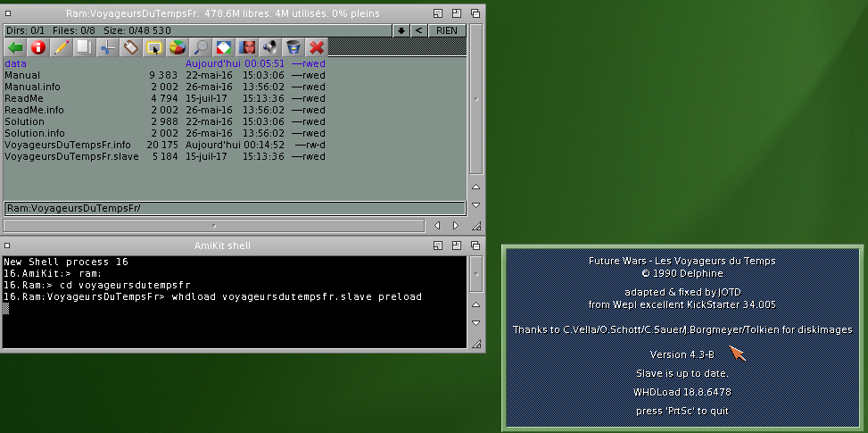Image resolution: width=868 pixels, height=433 pixels.
Task: Click the copy pages icon
Action: tap(85, 47)
